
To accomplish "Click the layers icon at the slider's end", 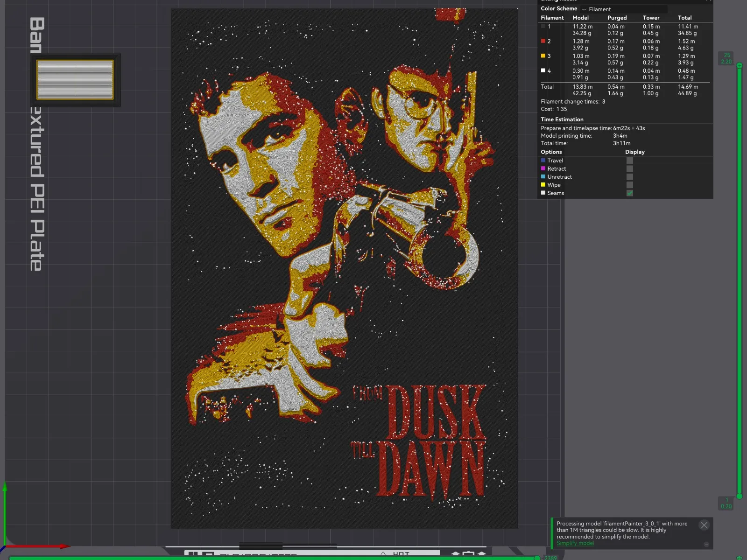I will tap(740, 557).
